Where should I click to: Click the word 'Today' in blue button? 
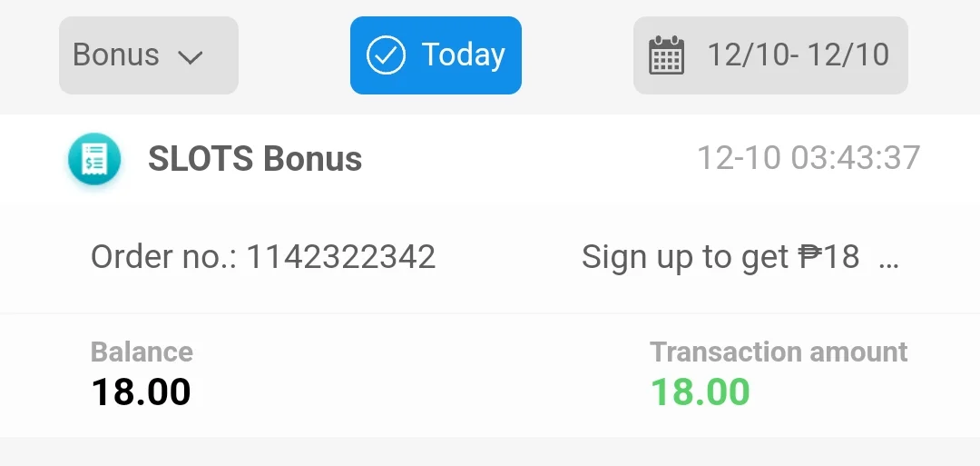click(x=463, y=55)
